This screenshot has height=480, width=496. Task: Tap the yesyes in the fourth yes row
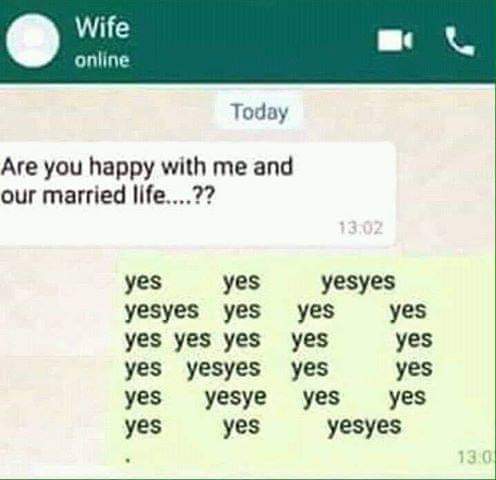(223, 369)
